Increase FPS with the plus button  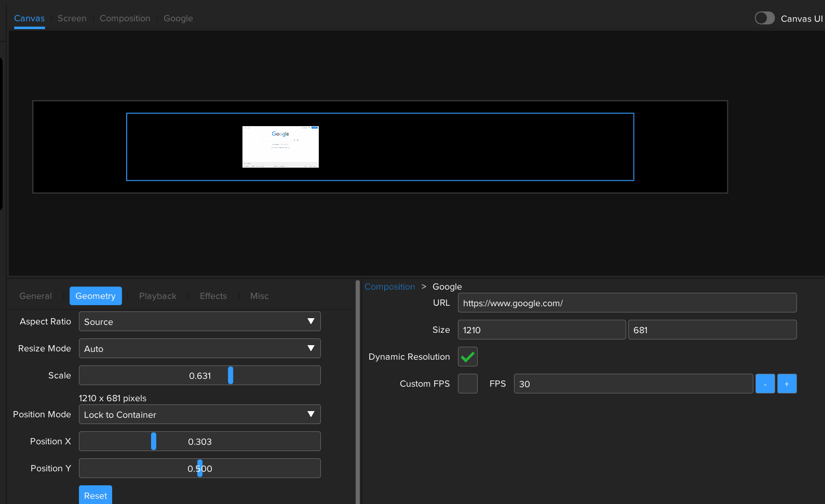point(787,384)
